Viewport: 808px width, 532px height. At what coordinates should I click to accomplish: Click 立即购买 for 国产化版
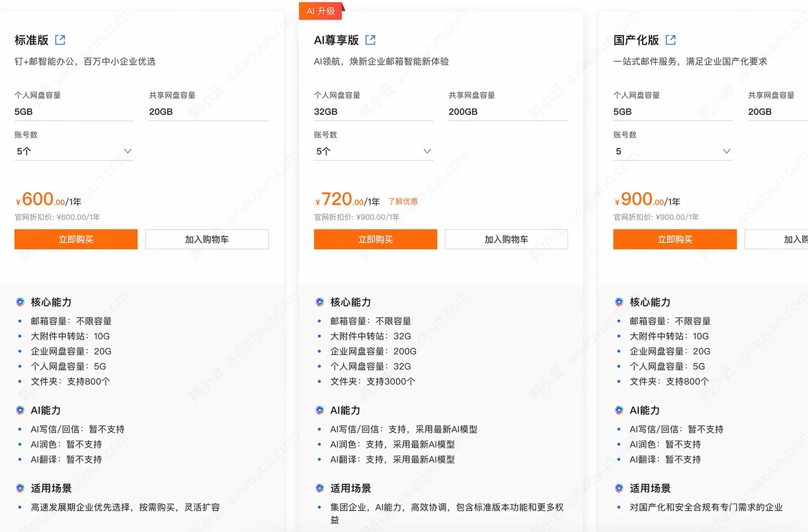pyautogui.click(x=675, y=239)
